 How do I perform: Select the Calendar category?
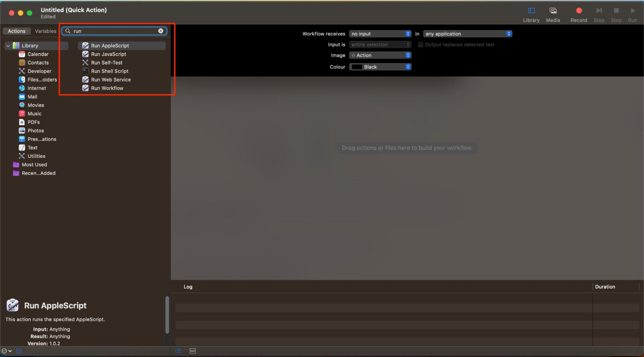click(x=36, y=54)
